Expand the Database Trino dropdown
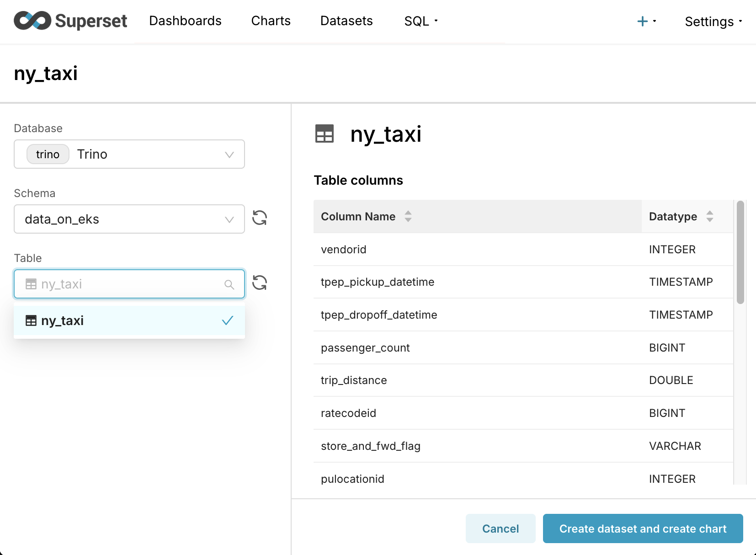 pyautogui.click(x=129, y=155)
